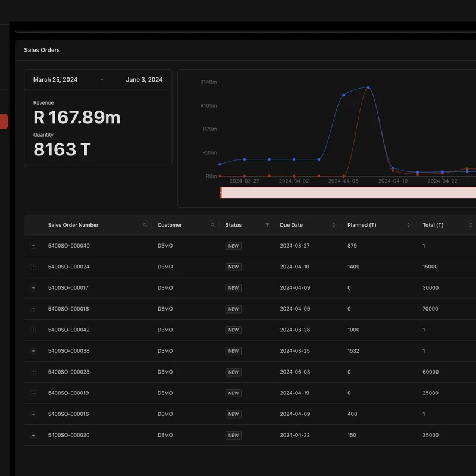Image resolution: width=476 pixels, height=476 pixels.
Task: Open search for the Customer column
Action: pyautogui.click(x=212, y=225)
